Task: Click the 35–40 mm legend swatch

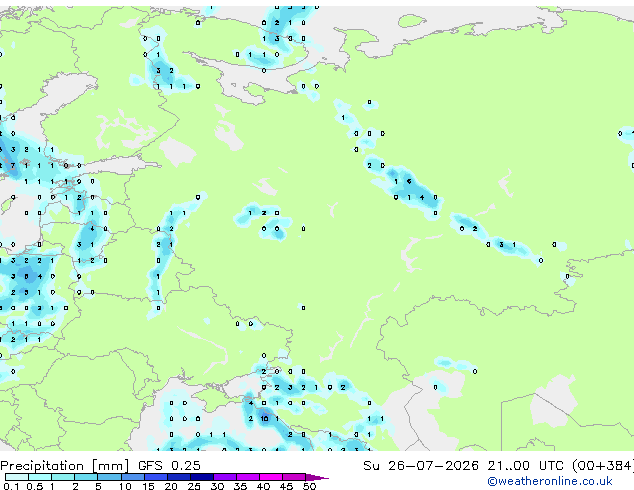Action: (x=247, y=477)
